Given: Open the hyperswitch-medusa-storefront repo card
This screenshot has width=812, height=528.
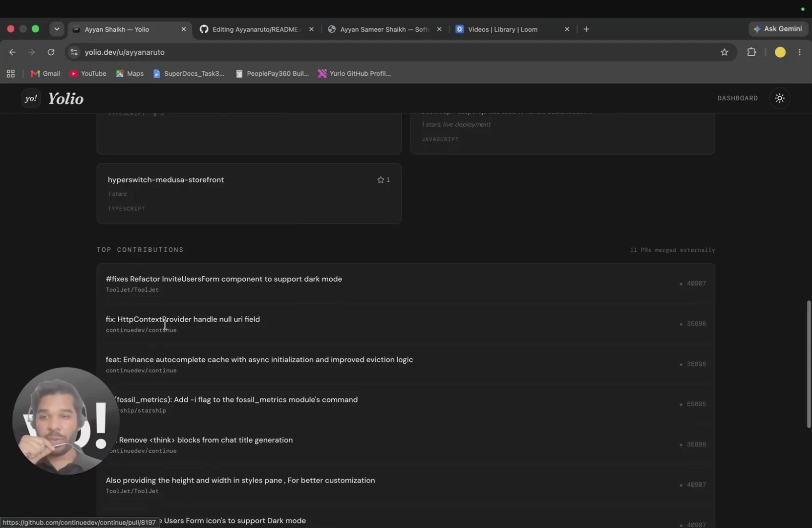Looking at the screenshot, I should 249,194.
